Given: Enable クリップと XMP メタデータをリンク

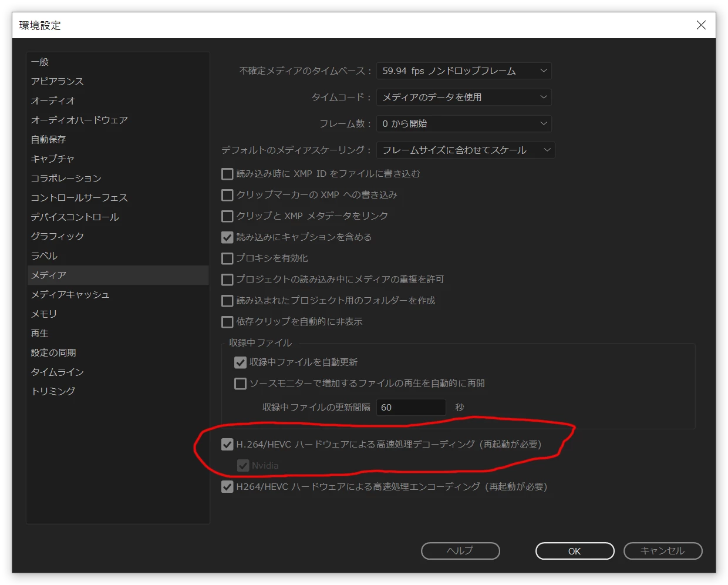Looking at the screenshot, I should [227, 216].
